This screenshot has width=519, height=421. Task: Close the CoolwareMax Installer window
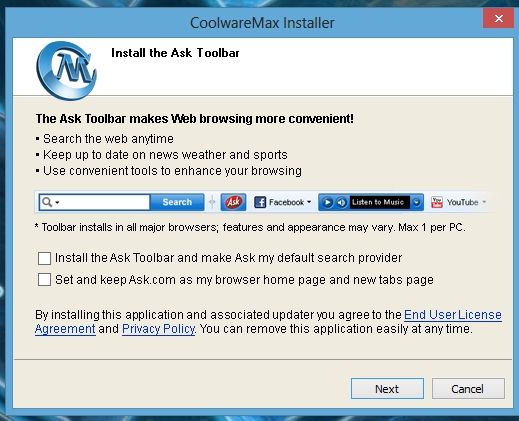499,18
